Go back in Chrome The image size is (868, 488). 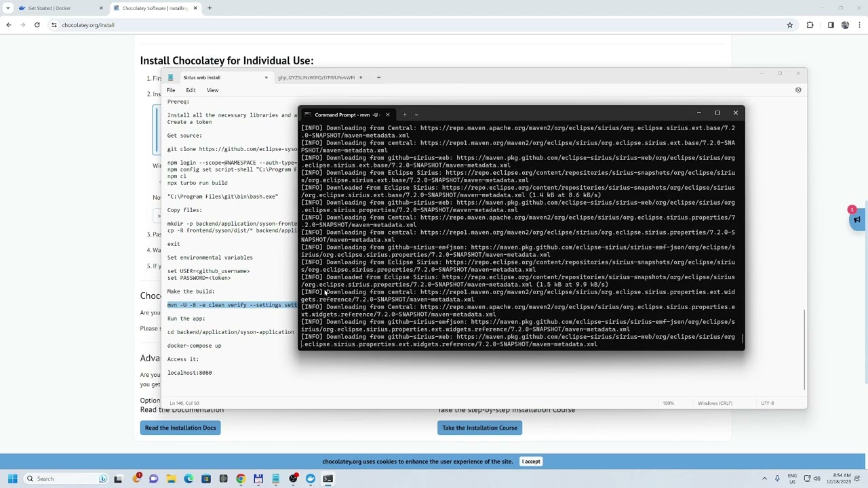click(x=8, y=25)
